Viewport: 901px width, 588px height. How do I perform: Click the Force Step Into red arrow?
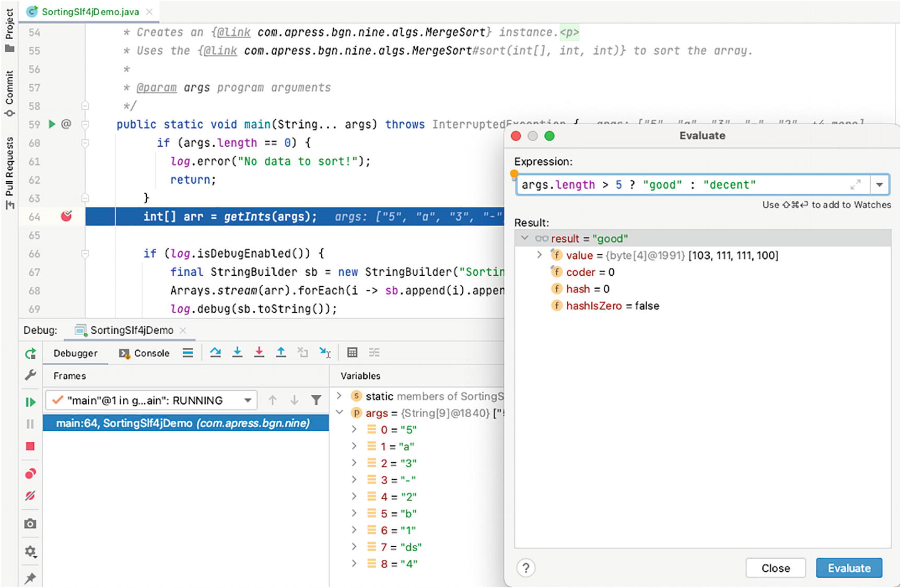[x=259, y=352]
